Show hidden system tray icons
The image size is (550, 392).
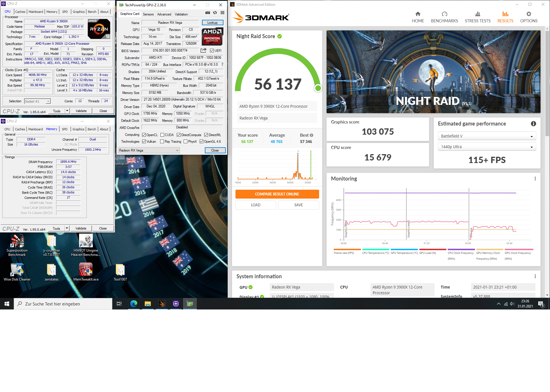point(498,304)
